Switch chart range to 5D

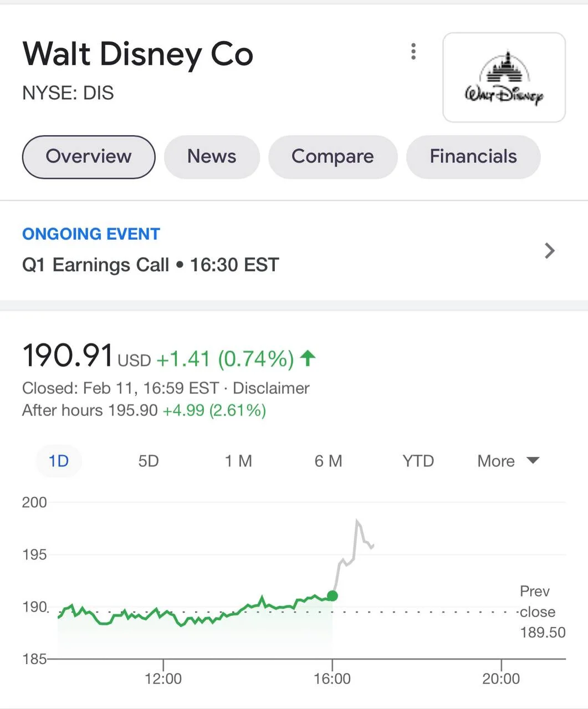click(x=149, y=461)
